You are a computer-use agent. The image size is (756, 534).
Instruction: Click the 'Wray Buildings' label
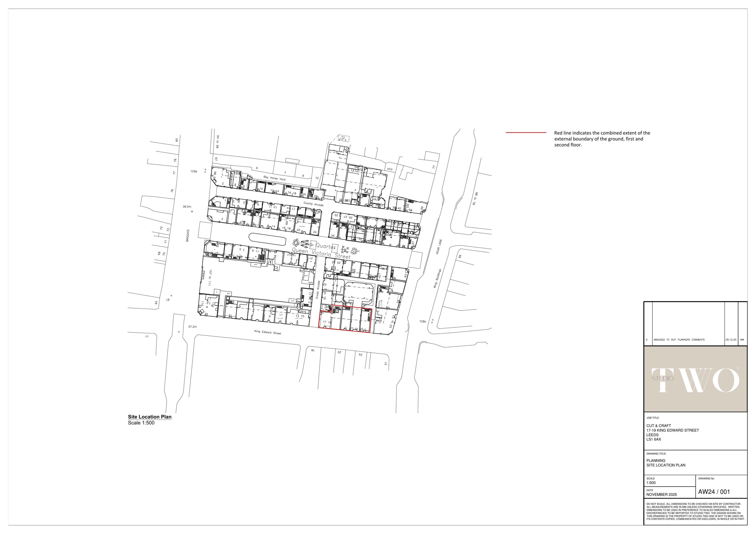pyautogui.click(x=437, y=278)
